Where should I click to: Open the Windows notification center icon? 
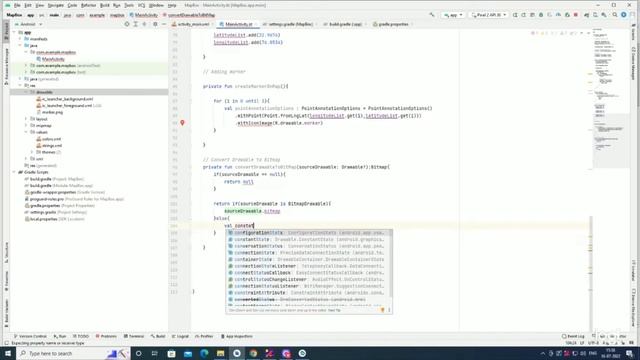tap(629, 353)
